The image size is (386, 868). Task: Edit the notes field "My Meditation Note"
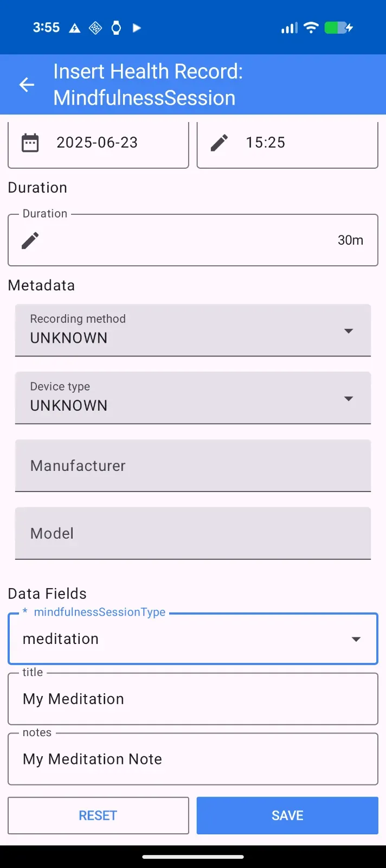tap(193, 759)
